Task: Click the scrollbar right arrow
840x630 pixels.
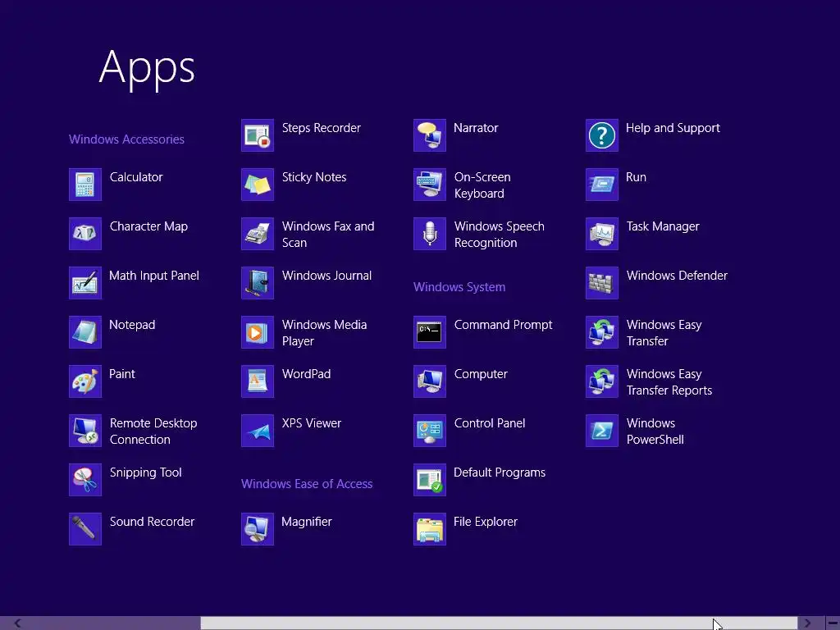Action: [x=807, y=623]
